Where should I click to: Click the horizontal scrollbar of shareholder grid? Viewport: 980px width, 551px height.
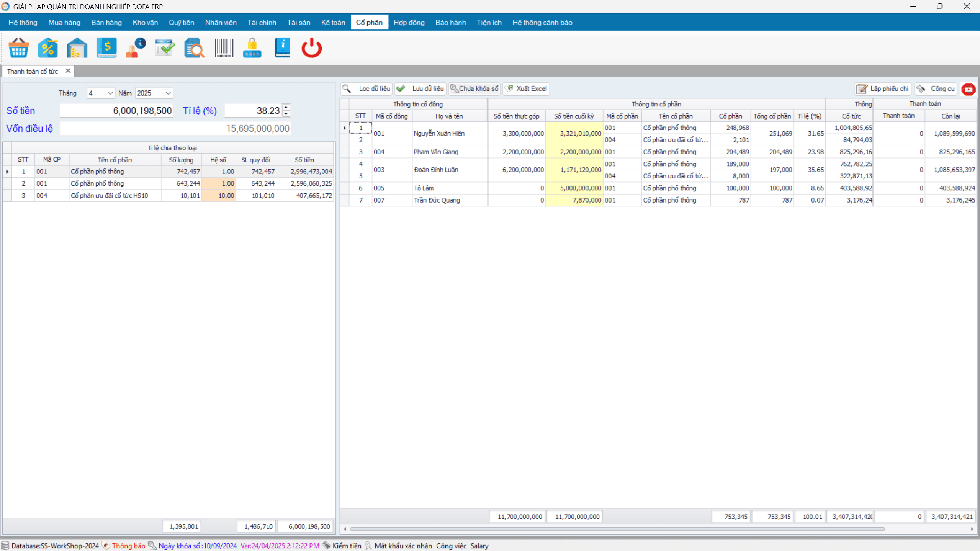(617, 529)
